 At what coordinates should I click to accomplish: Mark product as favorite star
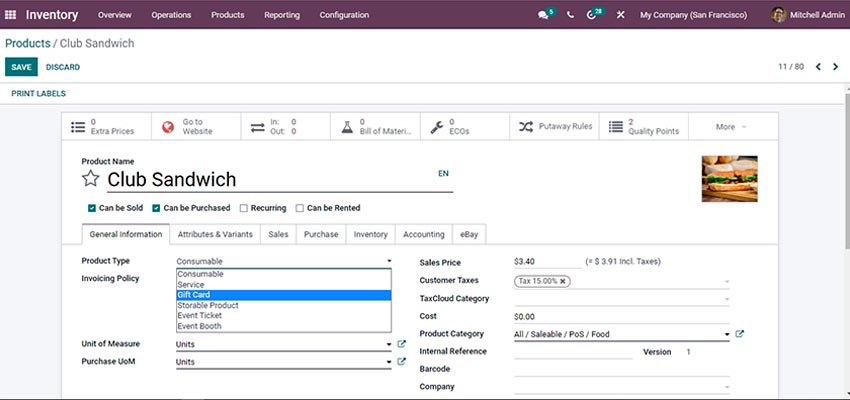91,178
